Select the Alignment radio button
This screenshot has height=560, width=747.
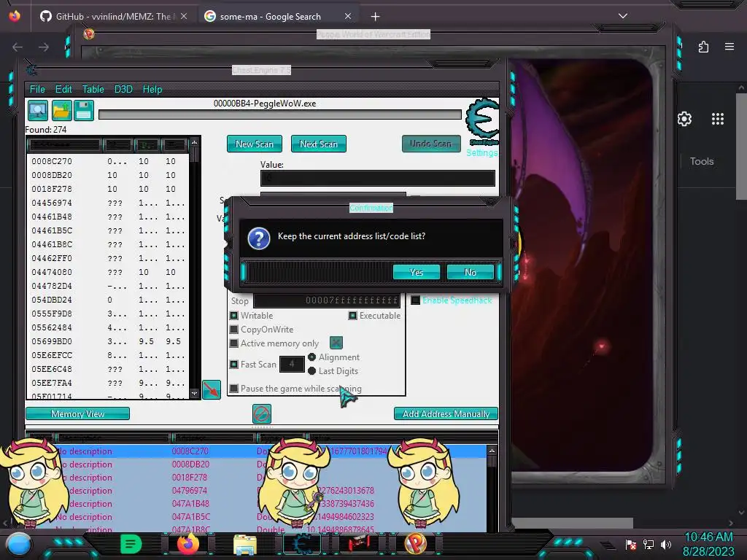(311, 357)
